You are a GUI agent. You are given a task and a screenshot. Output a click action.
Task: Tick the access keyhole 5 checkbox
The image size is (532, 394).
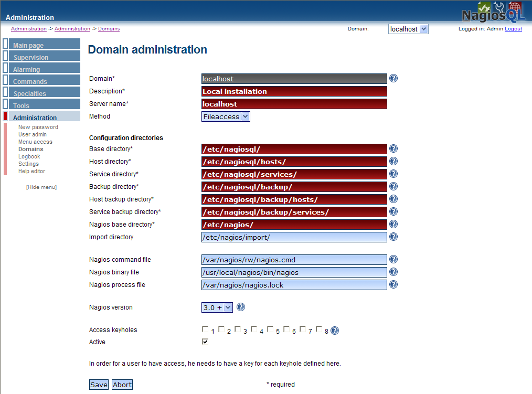click(270, 329)
